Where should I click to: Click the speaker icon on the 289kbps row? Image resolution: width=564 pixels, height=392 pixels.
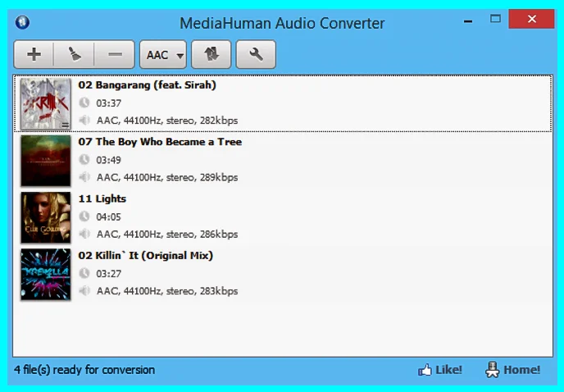[84, 177]
